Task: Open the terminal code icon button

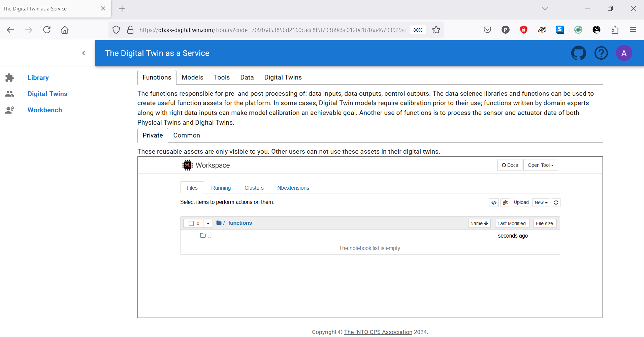Action: (494, 203)
